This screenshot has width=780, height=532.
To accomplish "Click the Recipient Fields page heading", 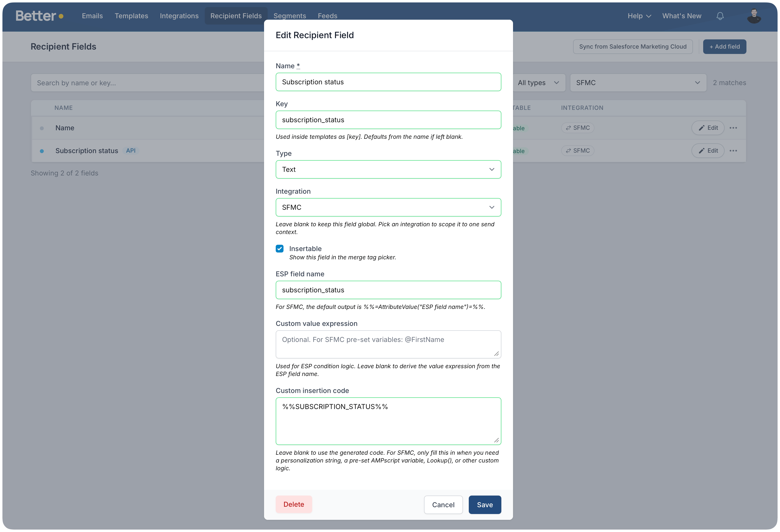I will coord(63,47).
